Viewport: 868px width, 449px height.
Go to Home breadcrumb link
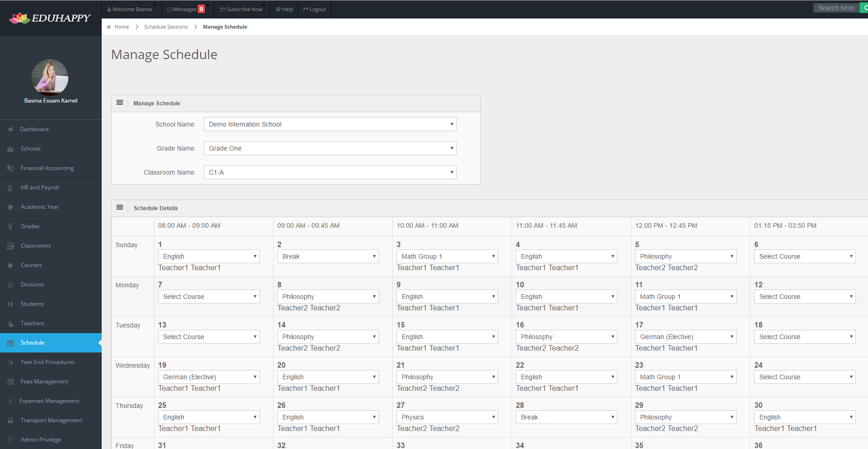[x=122, y=27]
